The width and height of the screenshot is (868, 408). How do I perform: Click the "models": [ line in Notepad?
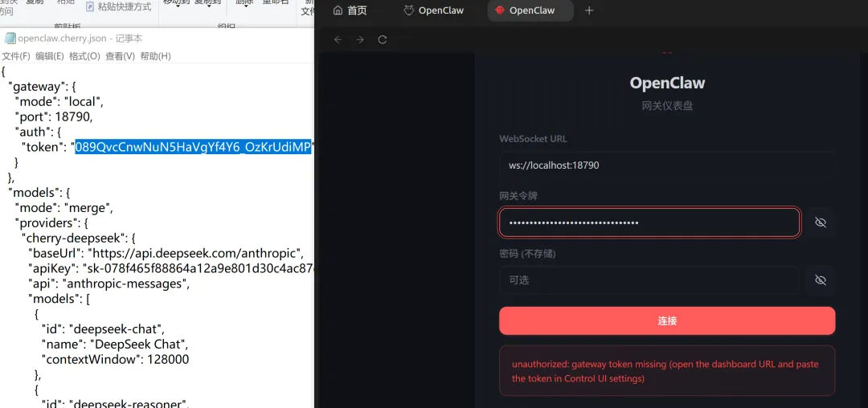[59, 299]
